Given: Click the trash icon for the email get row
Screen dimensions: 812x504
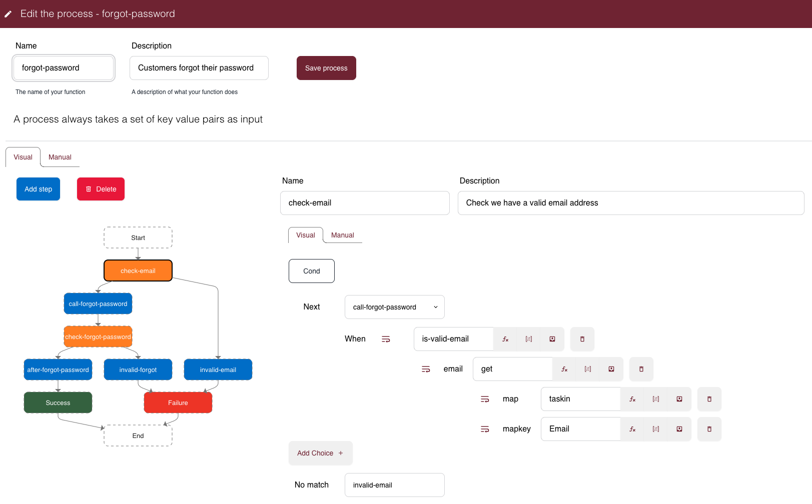Looking at the screenshot, I should click(x=641, y=369).
